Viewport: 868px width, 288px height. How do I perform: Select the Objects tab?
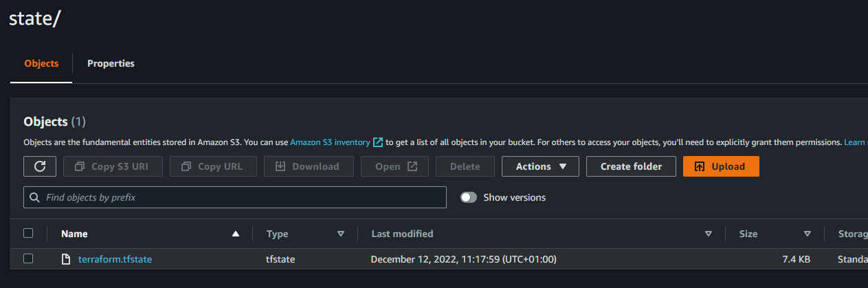click(41, 63)
